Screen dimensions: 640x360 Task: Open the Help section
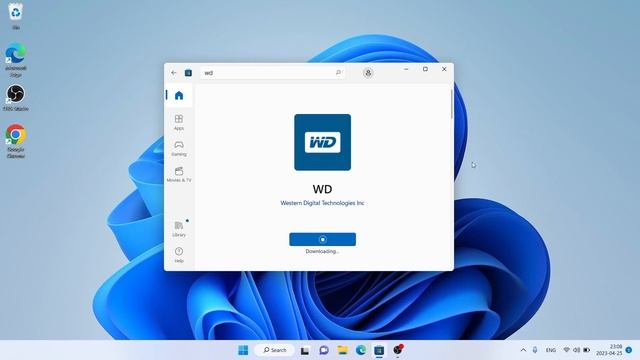click(x=179, y=255)
